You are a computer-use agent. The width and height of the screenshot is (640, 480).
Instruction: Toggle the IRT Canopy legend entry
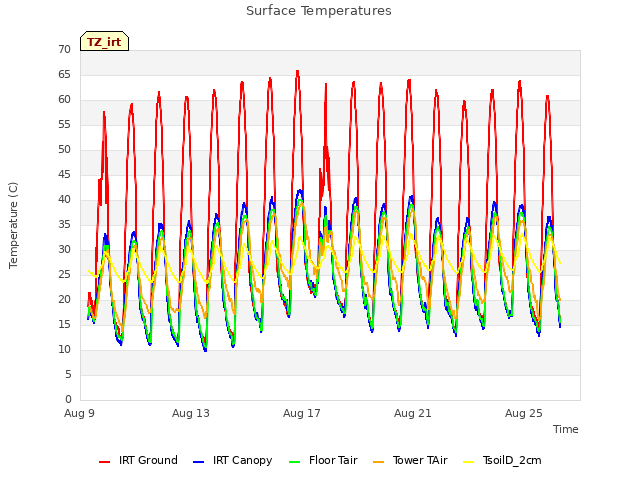[x=233, y=460]
